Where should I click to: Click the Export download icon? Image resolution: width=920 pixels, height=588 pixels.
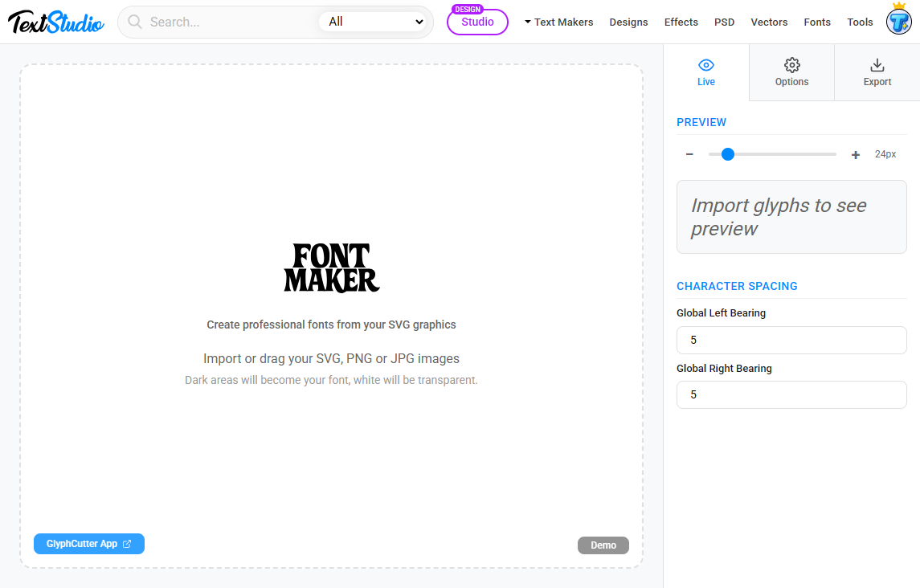(x=877, y=65)
